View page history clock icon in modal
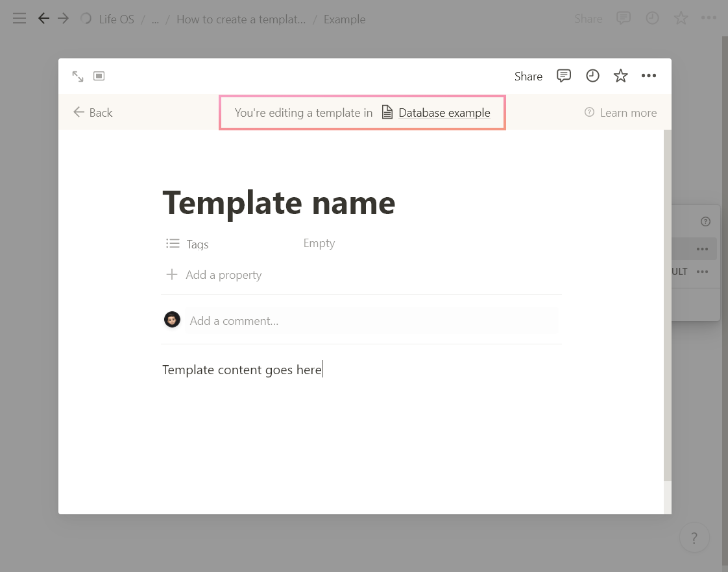This screenshot has width=728, height=572. click(x=592, y=76)
